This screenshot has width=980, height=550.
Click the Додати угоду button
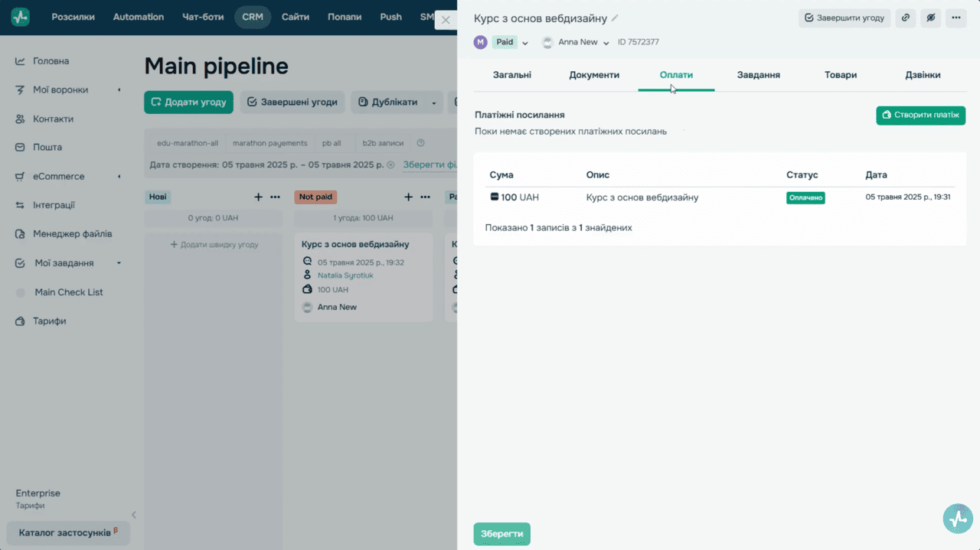coord(188,103)
